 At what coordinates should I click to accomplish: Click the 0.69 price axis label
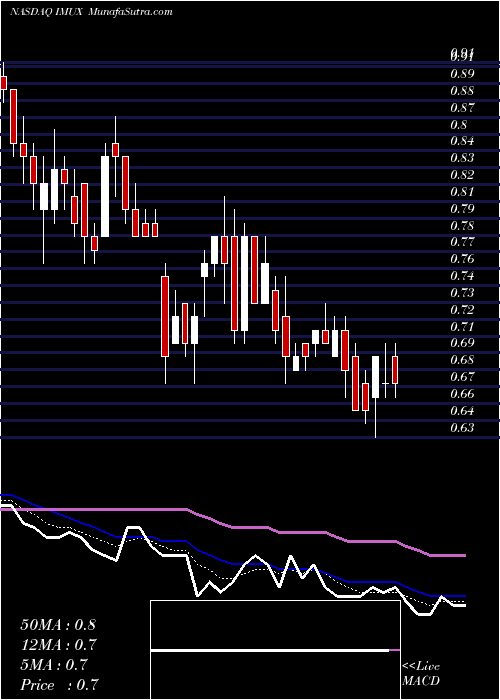(461, 344)
